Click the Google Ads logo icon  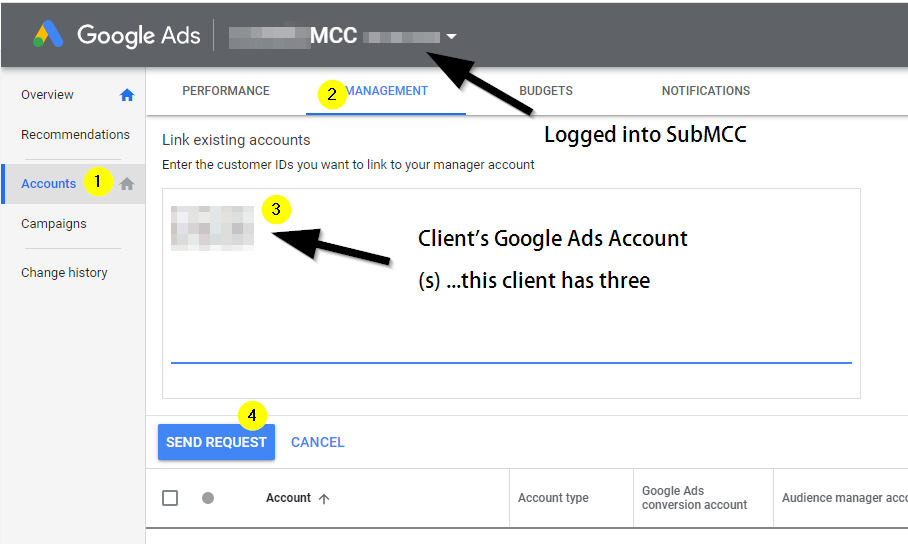pyautogui.click(x=48, y=35)
